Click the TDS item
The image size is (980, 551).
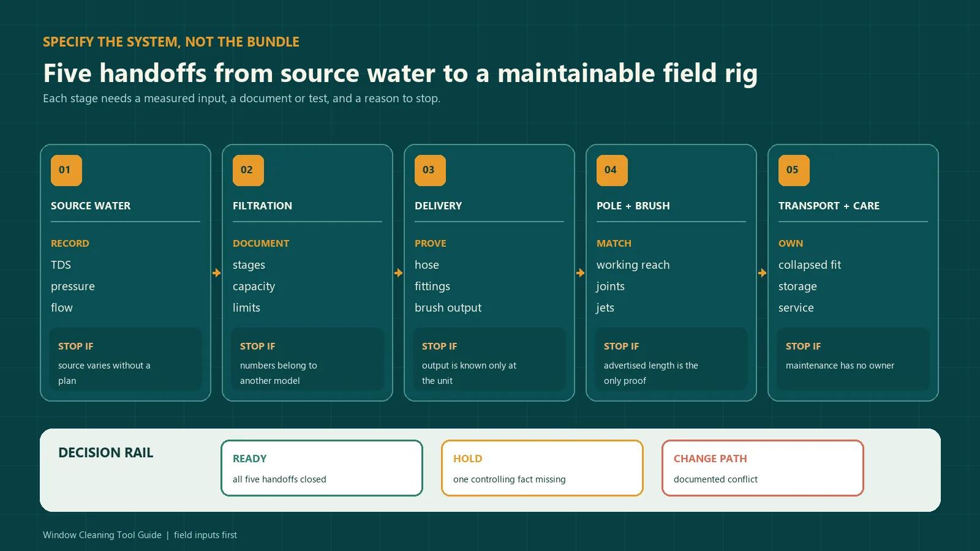coord(61,264)
